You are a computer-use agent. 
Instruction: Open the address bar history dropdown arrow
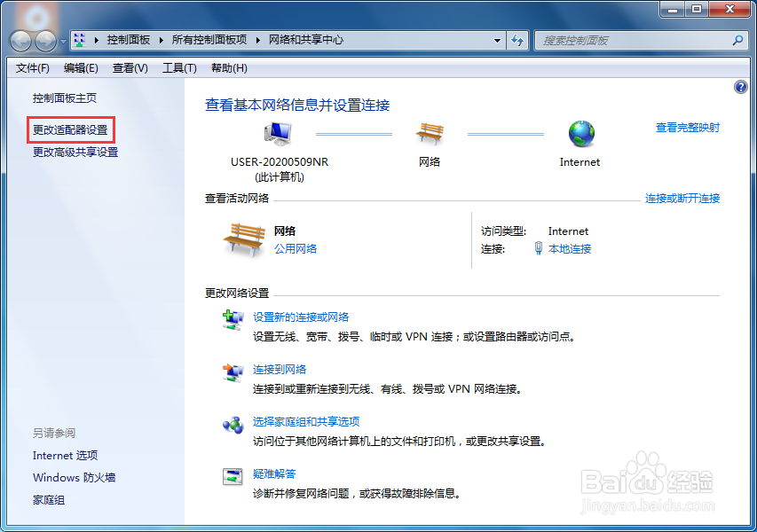(x=499, y=40)
